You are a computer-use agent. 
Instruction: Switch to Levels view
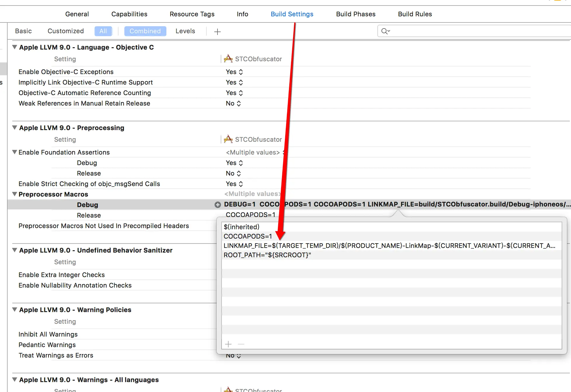point(185,31)
